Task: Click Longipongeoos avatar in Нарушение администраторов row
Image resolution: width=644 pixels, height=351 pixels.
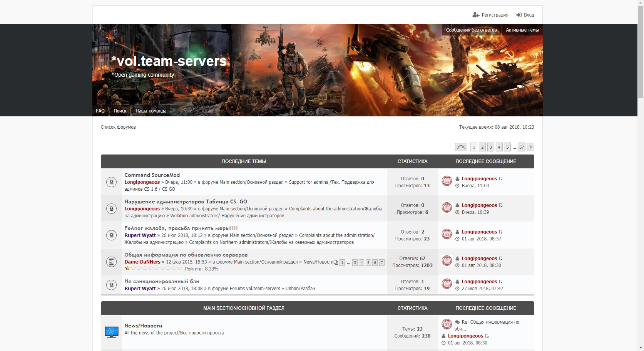Action: 447,207
